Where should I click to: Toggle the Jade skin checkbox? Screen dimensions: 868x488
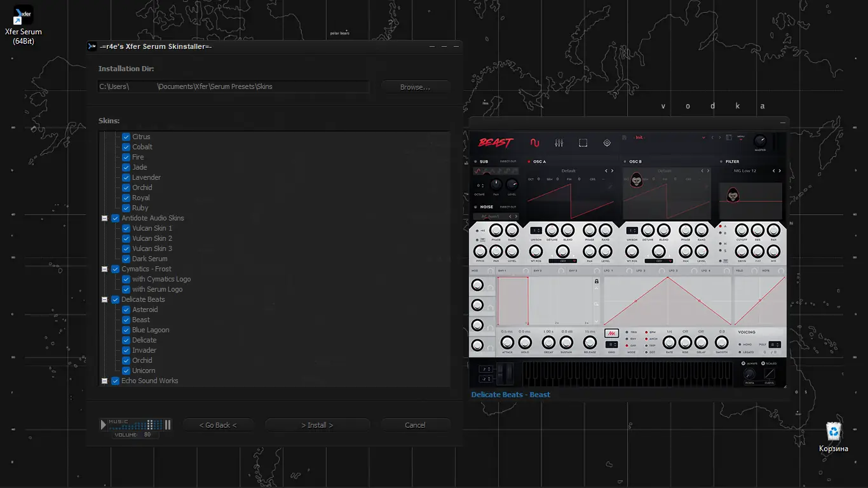pyautogui.click(x=126, y=167)
